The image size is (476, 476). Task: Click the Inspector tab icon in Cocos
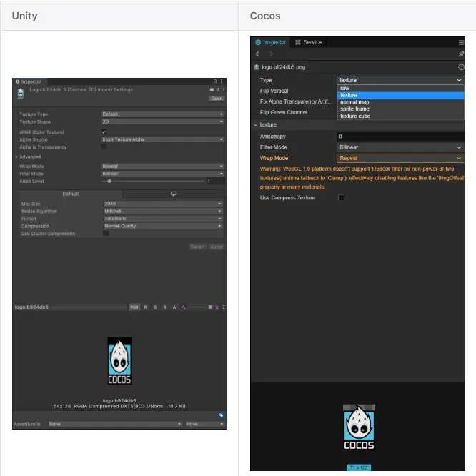click(258, 42)
